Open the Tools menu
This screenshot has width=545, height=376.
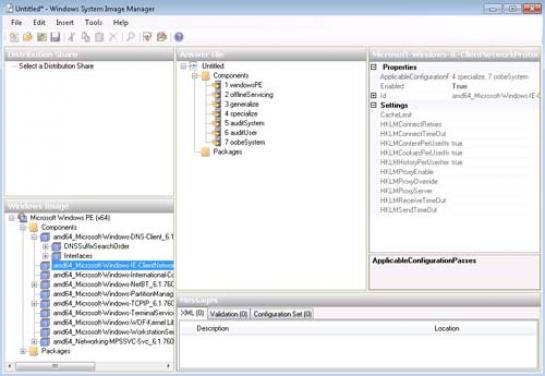[93, 23]
